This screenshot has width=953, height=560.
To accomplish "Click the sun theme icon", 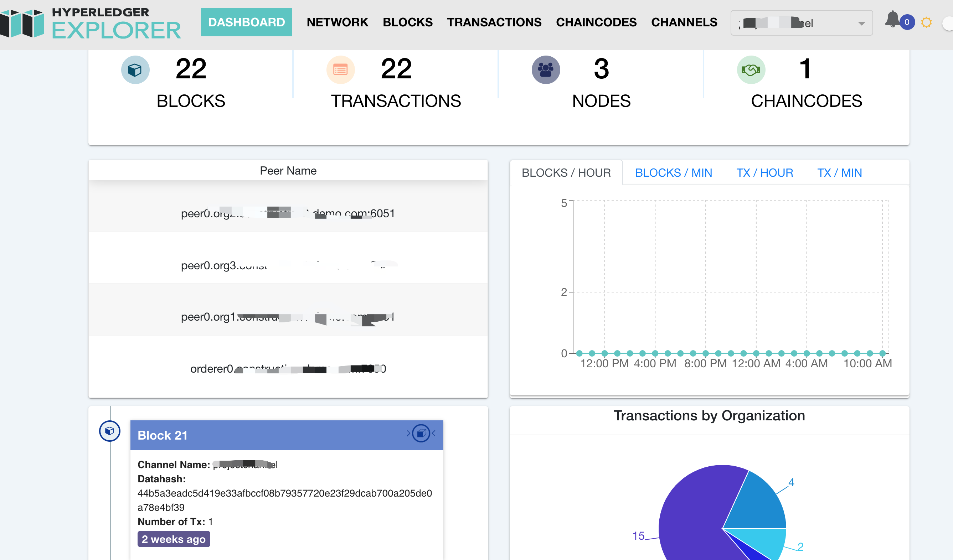I will 926,22.
